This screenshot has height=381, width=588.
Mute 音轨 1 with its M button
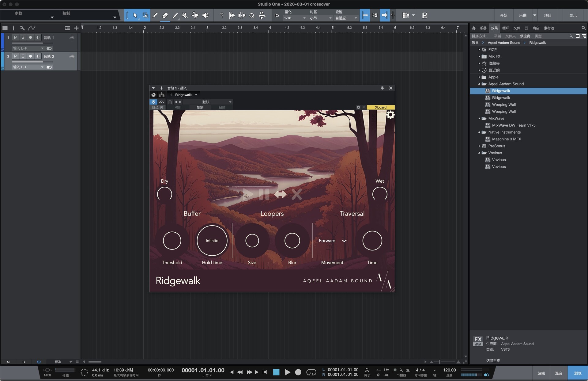pyautogui.click(x=15, y=37)
